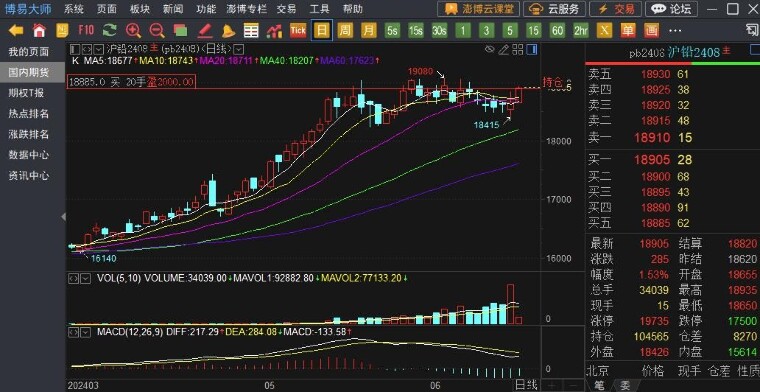Click the more options ellipsis in toolbar

click(675, 31)
